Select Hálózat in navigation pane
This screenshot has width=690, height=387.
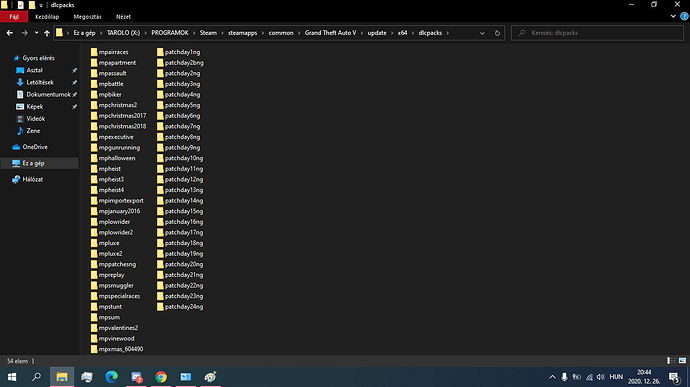[x=33, y=180]
